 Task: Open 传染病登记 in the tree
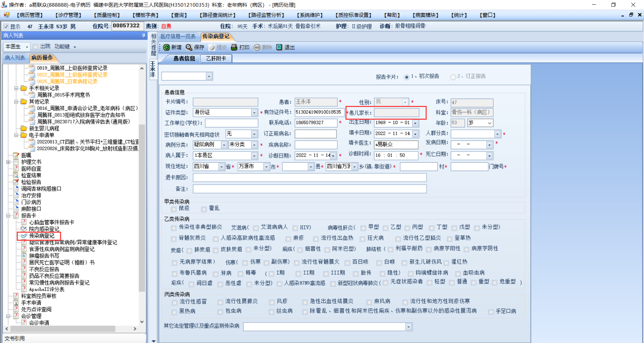(42, 236)
